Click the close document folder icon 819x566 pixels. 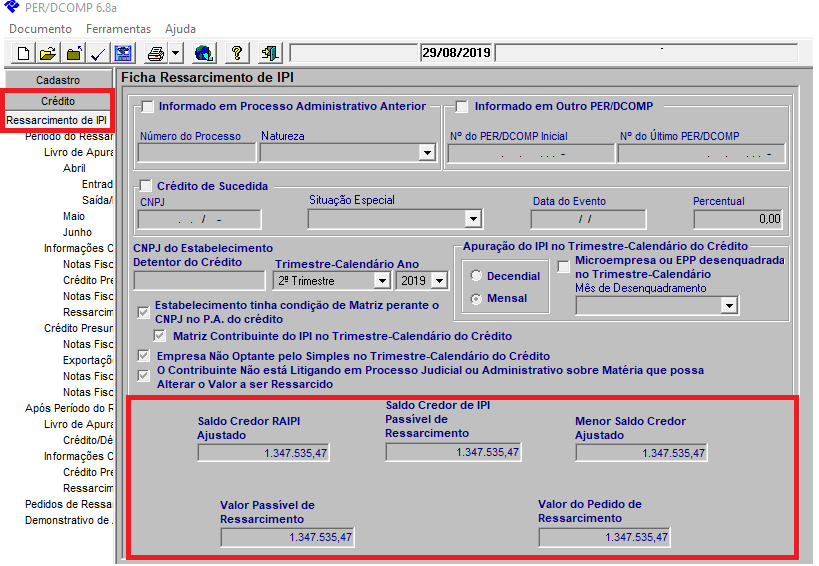tap(73, 53)
